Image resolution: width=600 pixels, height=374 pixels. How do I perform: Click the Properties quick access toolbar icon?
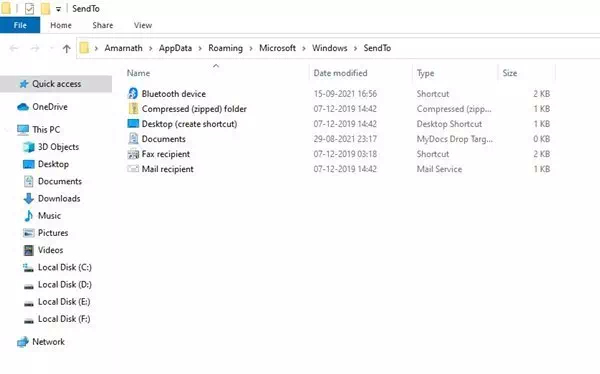(29, 8)
